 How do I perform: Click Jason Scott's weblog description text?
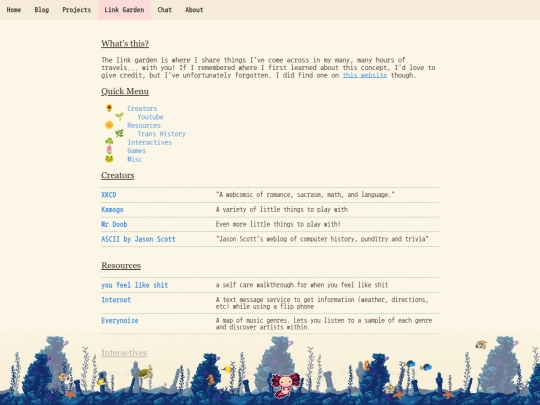tap(322, 239)
